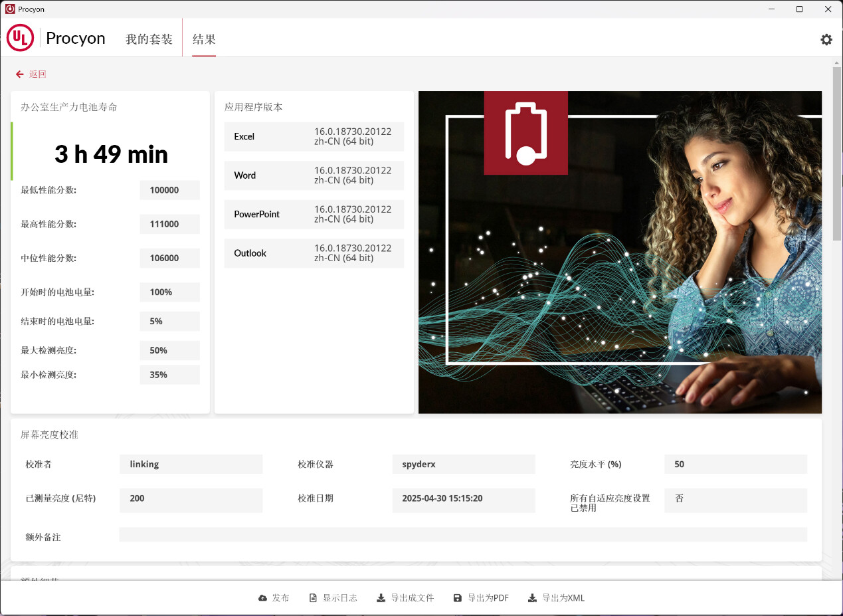Maximize the Procyon window

799,9
